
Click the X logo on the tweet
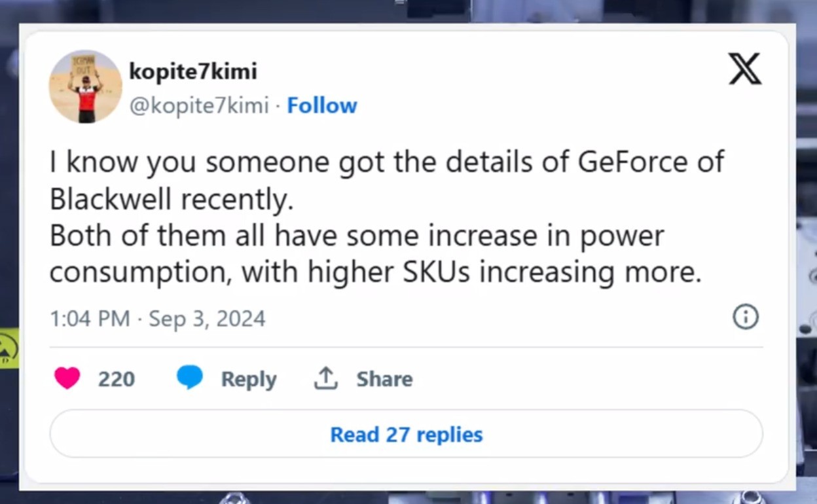click(x=745, y=69)
